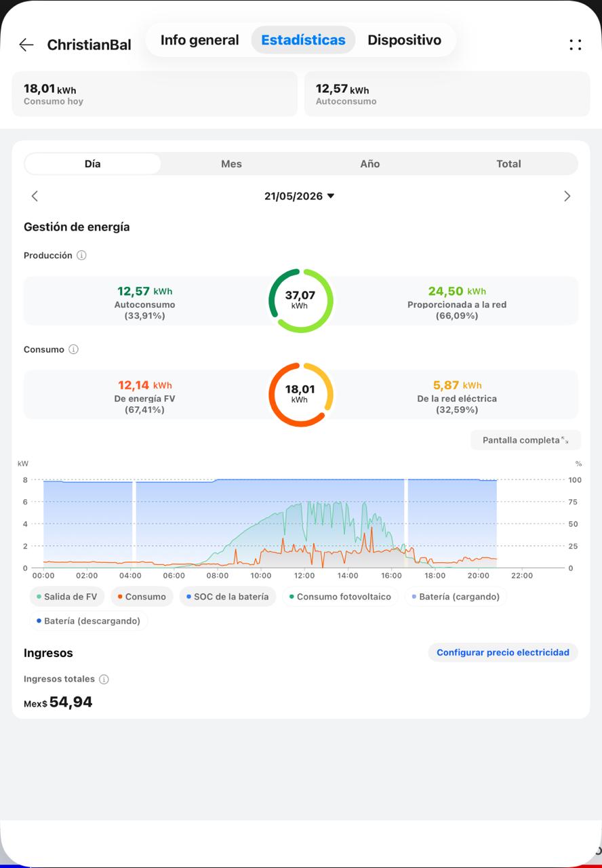Click the Ingresos heading

pyautogui.click(x=48, y=653)
